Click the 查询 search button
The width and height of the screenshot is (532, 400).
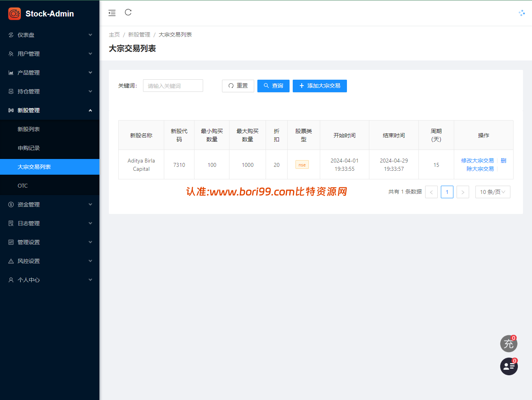point(273,86)
